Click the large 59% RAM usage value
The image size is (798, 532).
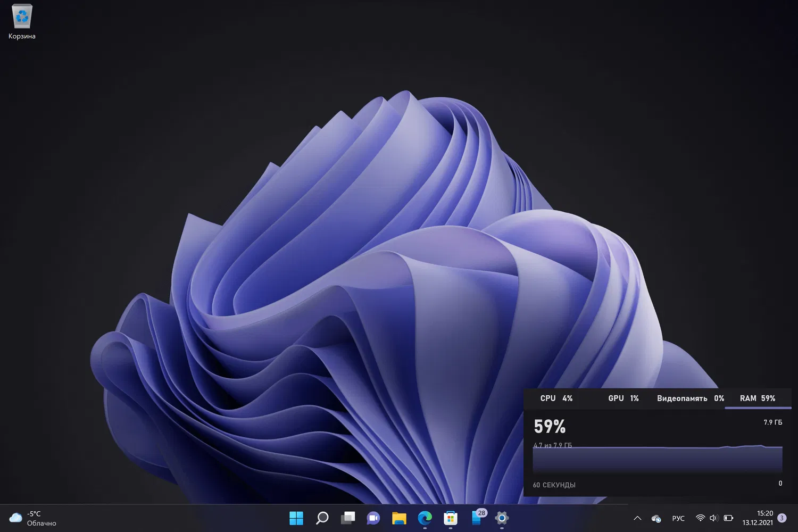pos(550,427)
